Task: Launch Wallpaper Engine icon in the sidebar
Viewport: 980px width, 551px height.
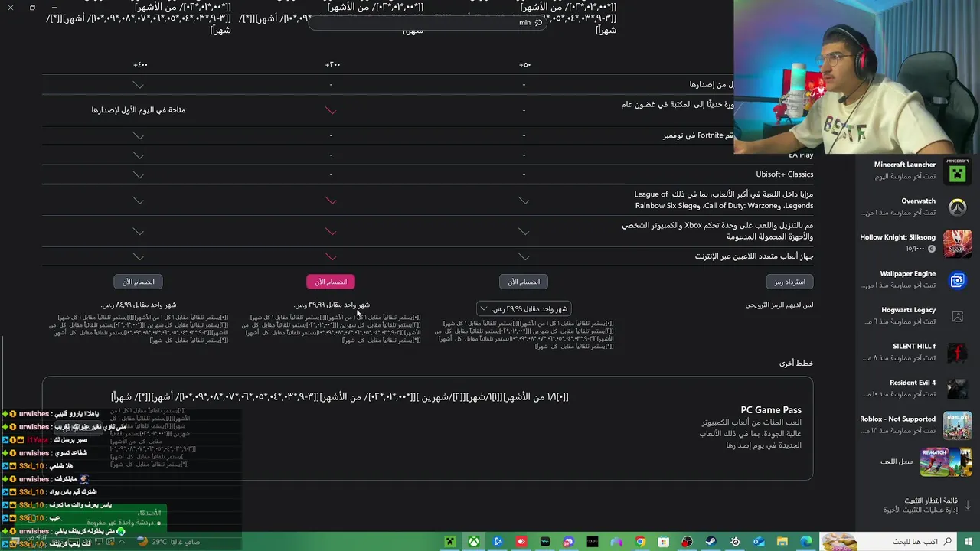Action: click(957, 280)
